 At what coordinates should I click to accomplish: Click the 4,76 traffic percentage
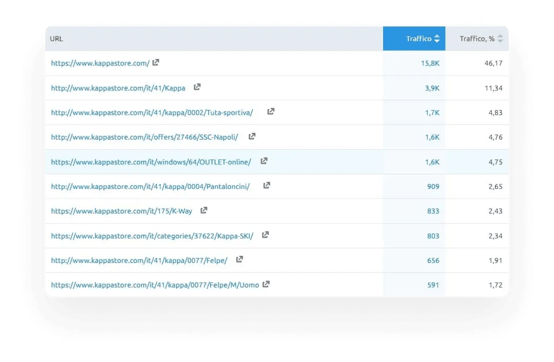(x=495, y=137)
